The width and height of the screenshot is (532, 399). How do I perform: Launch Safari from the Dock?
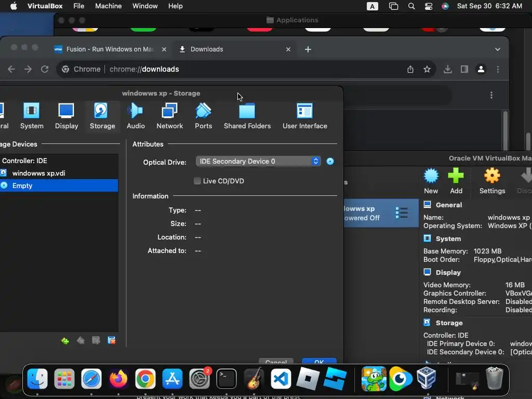pyautogui.click(x=91, y=379)
